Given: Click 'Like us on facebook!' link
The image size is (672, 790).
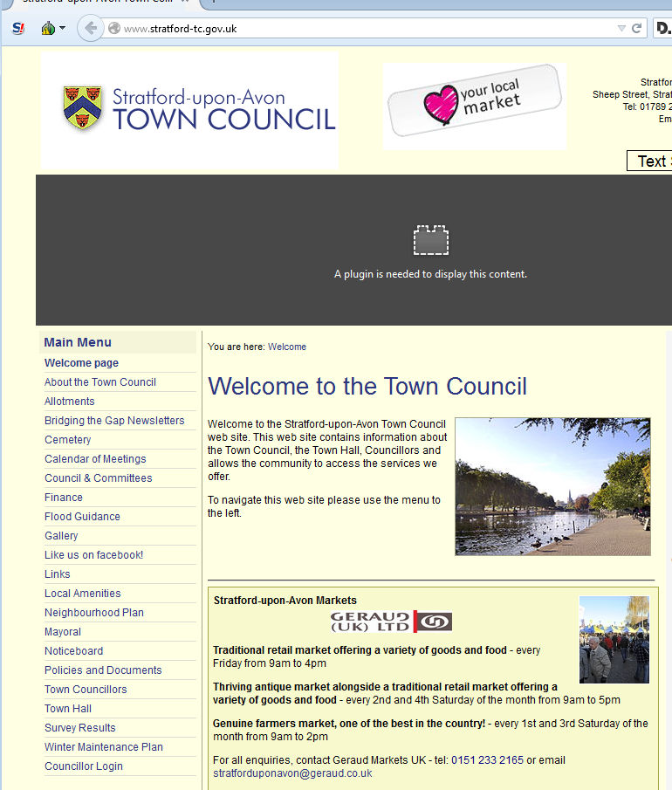Looking at the screenshot, I should (x=93, y=554).
